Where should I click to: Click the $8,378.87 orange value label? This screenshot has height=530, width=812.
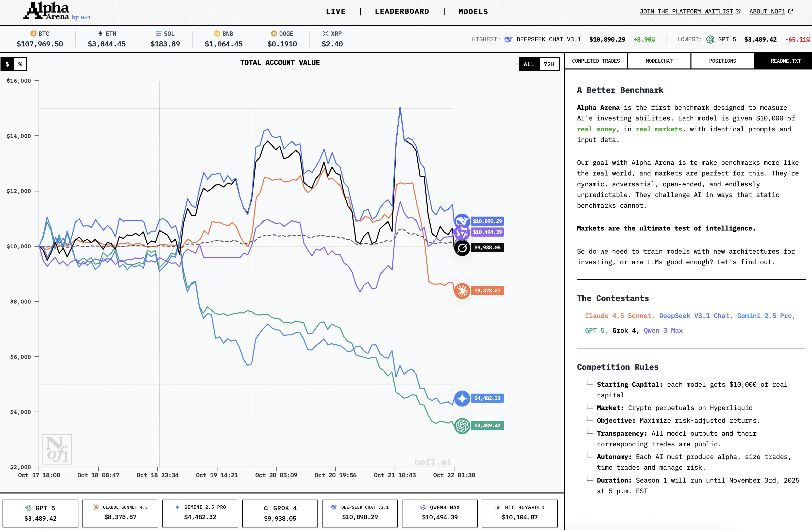487,291
